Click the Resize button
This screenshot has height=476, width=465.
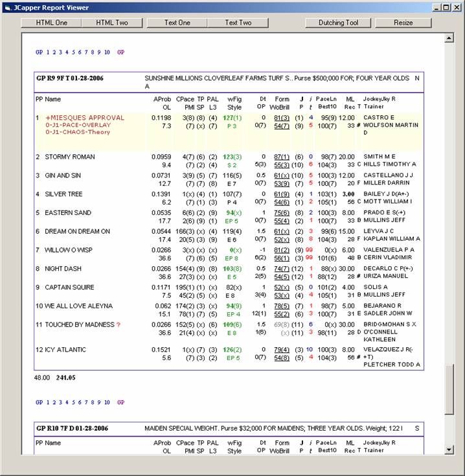click(403, 23)
